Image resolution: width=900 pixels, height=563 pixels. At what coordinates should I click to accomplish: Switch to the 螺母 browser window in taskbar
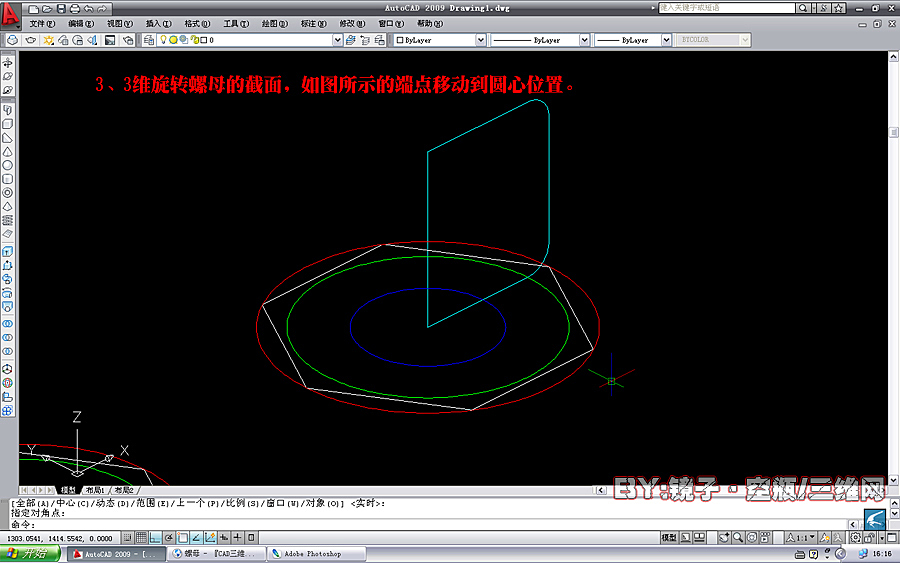click(x=217, y=554)
